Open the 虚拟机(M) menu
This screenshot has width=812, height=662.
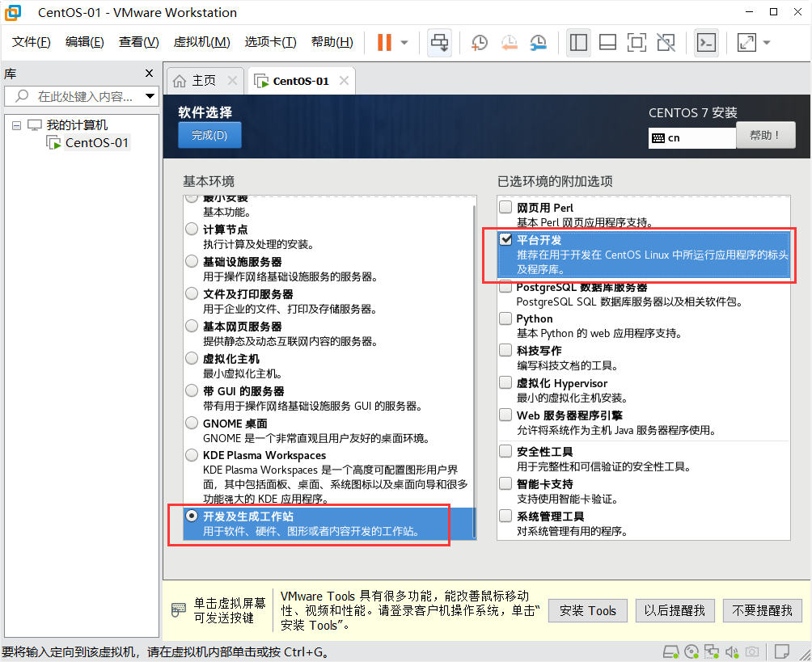(201, 42)
